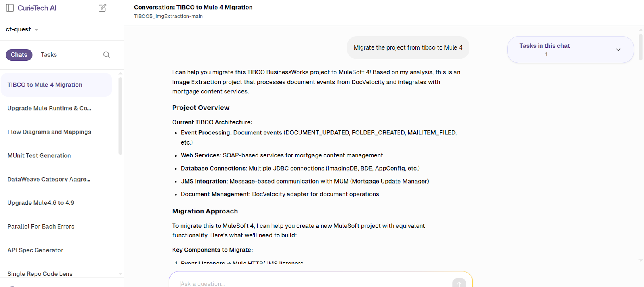The height and width of the screenshot is (287, 644).
Task: Click the CurieTech AI logo
Action: 36,7
